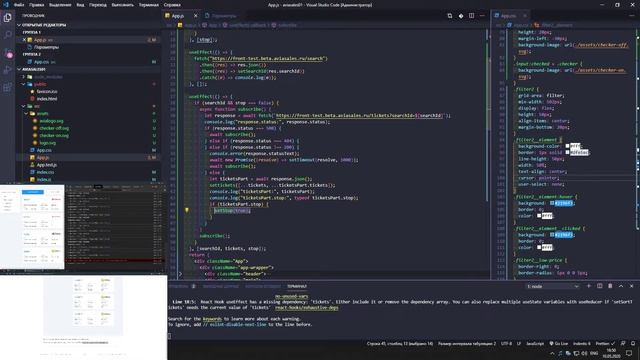The image size is (640, 360).
Task: Show hidden tray icons in Windows taskbar
Action: point(552,353)
